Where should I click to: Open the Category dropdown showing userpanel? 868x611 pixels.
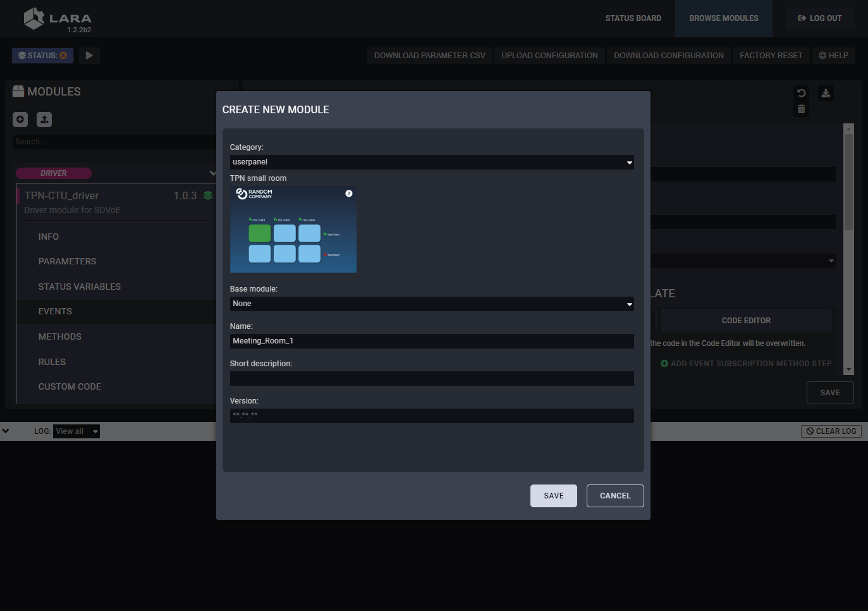pos(431,162)
